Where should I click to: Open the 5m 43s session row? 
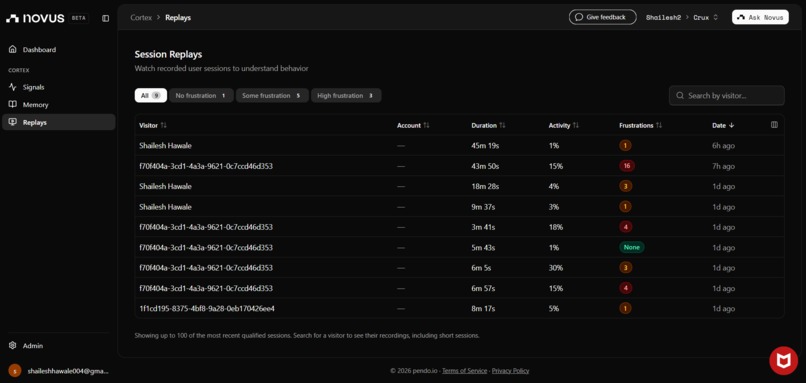point(460,247)
